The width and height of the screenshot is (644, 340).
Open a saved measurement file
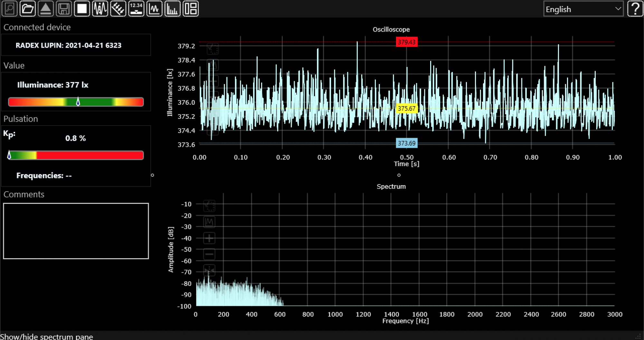(x=28, y=9)
